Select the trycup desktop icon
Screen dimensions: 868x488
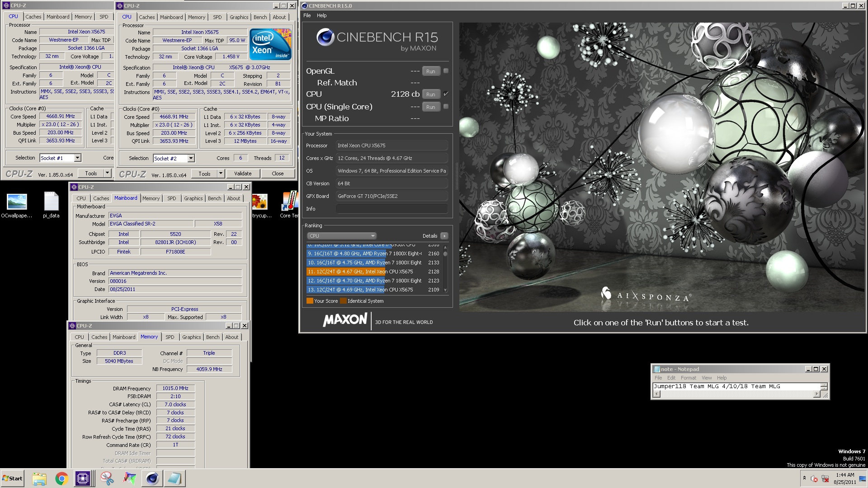click(261, 206)
